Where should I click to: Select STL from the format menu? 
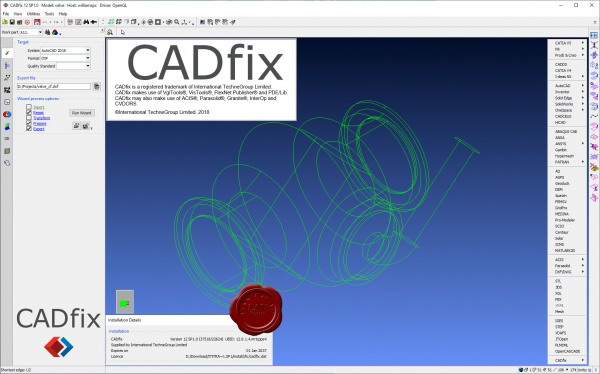[567, 281]
